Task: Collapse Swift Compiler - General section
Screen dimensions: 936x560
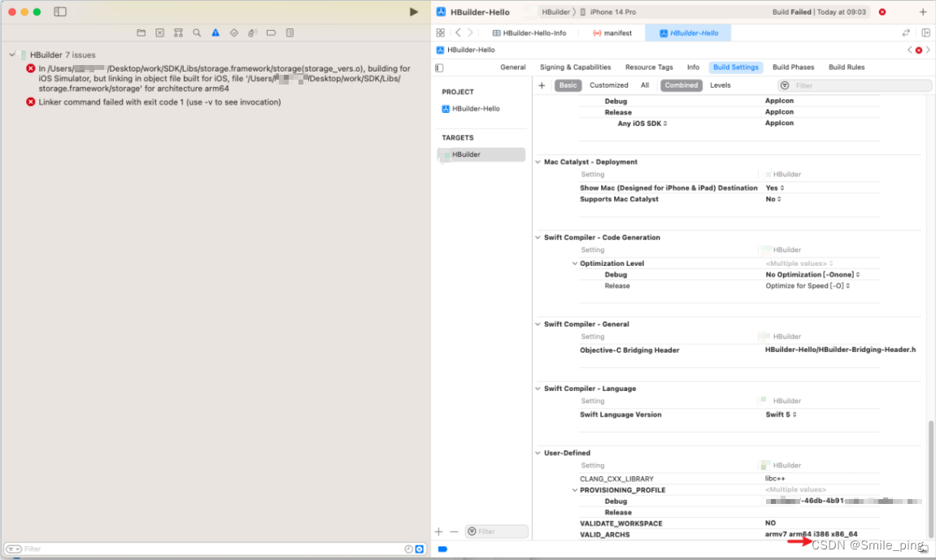Action: coord(538,324)
